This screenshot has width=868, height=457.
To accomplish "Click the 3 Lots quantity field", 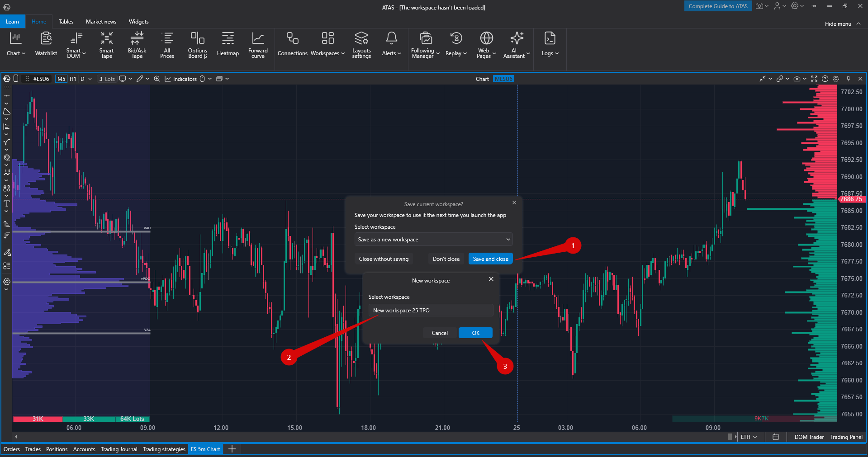I will click(x=107, y=79).
